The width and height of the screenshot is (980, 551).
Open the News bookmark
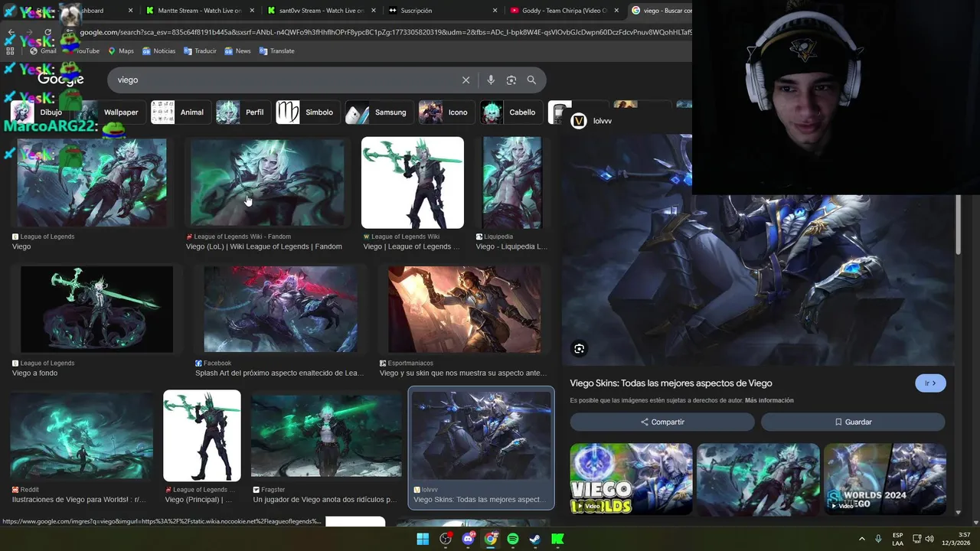coord(237,51)
